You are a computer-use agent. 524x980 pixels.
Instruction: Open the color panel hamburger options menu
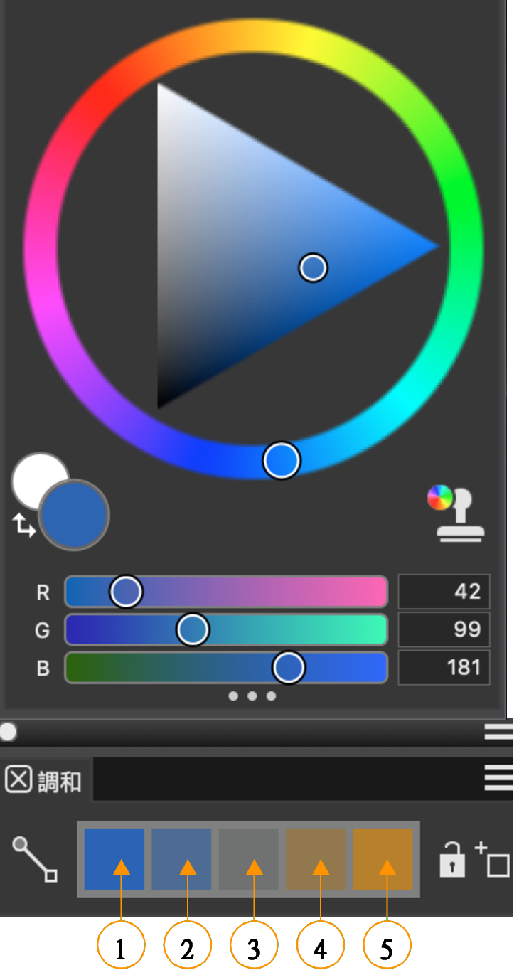tap(498, 732)
